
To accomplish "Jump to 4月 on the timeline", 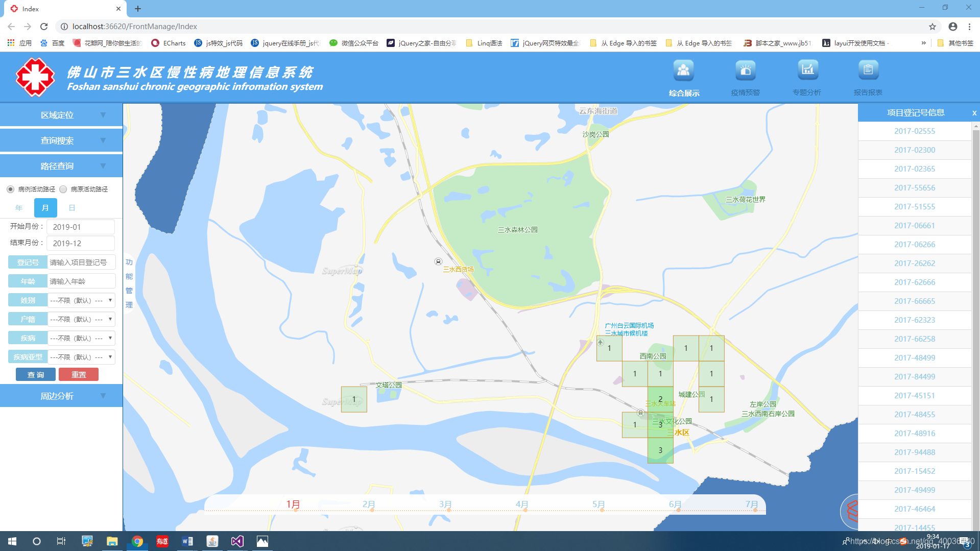I will (522, 505).
